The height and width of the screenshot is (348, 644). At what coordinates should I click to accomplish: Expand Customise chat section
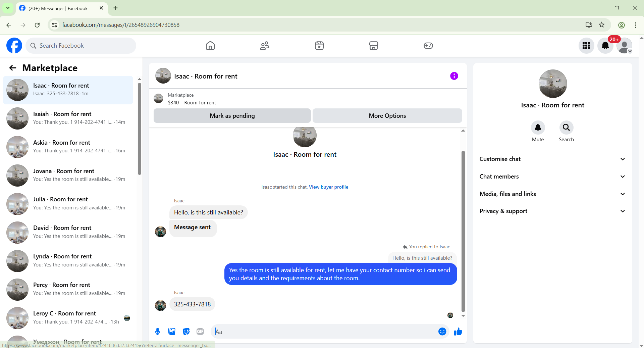[x=552, y=159]
